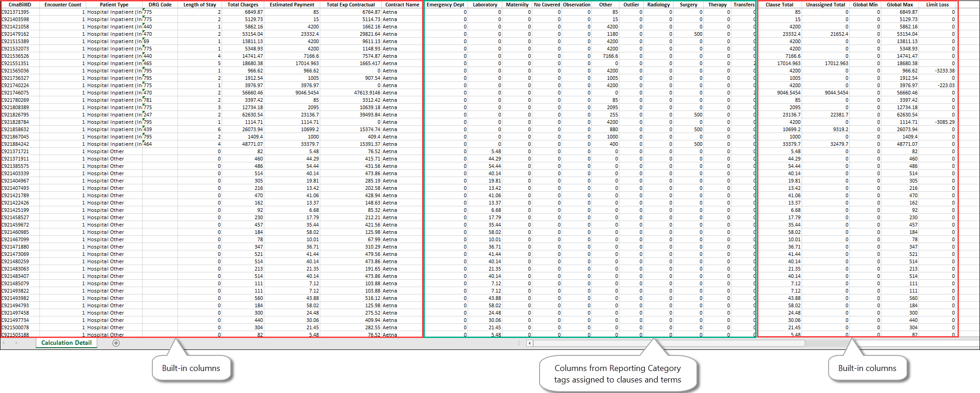The width and height of the screenshot is (980, 393).
Task: Select the Global Min column header
Action: click(865, 5)
